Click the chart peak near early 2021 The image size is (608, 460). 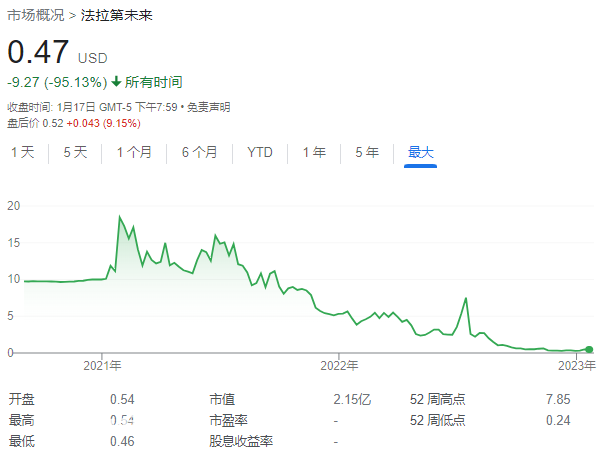coord(119,217)
